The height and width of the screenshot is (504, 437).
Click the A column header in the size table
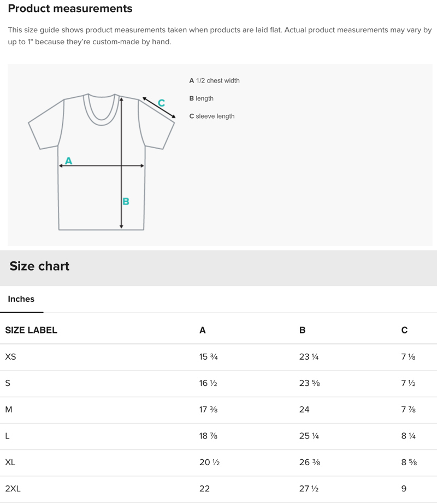click(203, 330)
